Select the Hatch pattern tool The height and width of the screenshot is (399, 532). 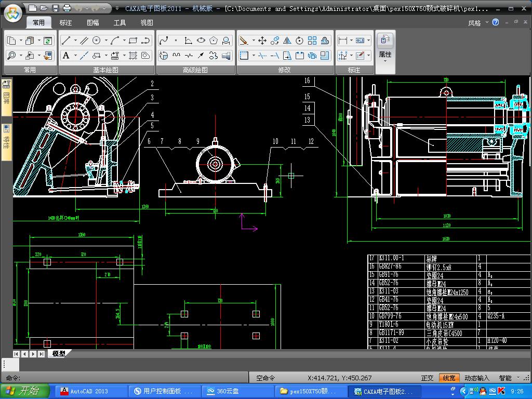click(x=133, y=56)
